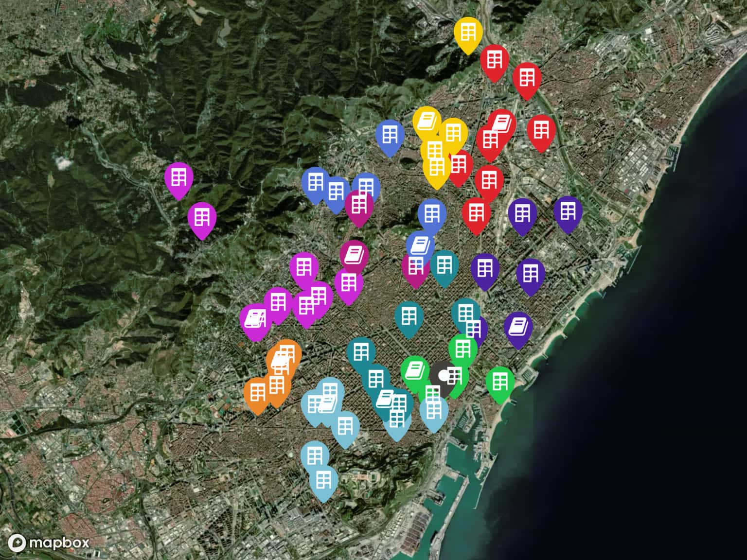Click the northernmost yellow building marker
This screenshot has height=560, width=747.
(x=468, y=32)
